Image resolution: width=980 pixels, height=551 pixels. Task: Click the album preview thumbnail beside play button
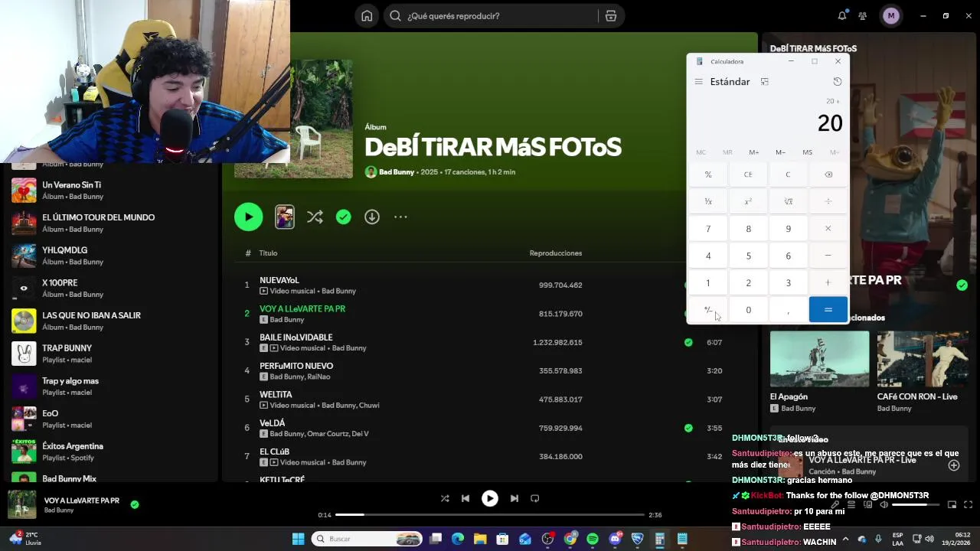(x=285, y=217)
